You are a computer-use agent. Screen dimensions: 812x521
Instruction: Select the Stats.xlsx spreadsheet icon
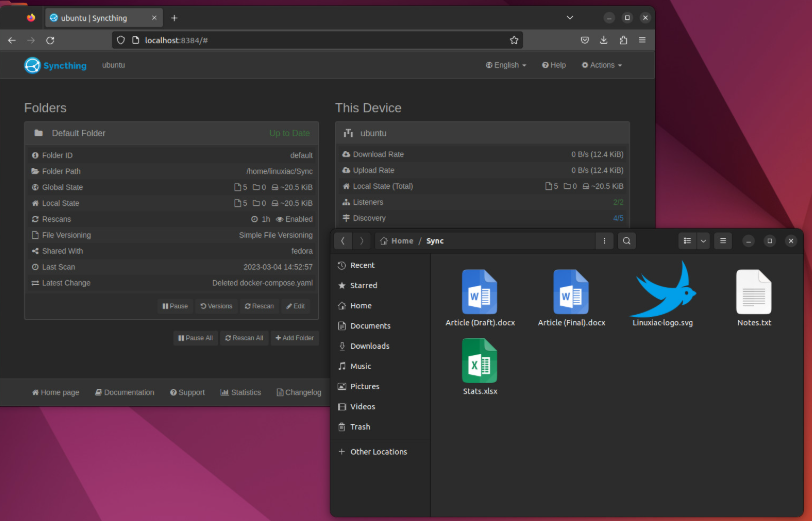click(x=480, y=360)
